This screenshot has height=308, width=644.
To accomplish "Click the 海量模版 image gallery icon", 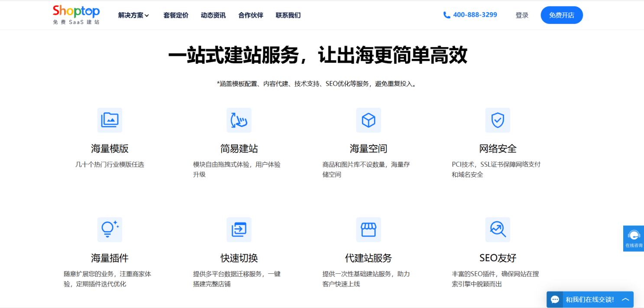I will point(110,120).
